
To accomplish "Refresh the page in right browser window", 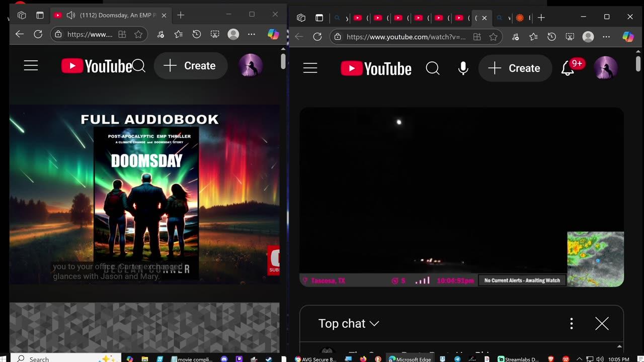I will pyautogui.click(x=317, y=37).
